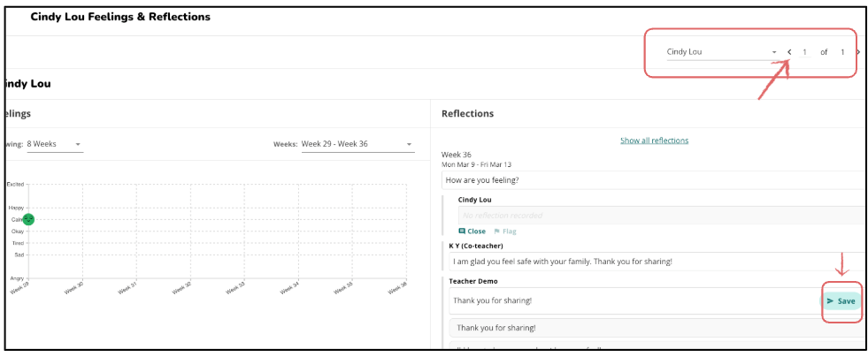This screenshot has height=357, width=868.
Task: Save the Teacher Demo comment
Action: (841, 301)
